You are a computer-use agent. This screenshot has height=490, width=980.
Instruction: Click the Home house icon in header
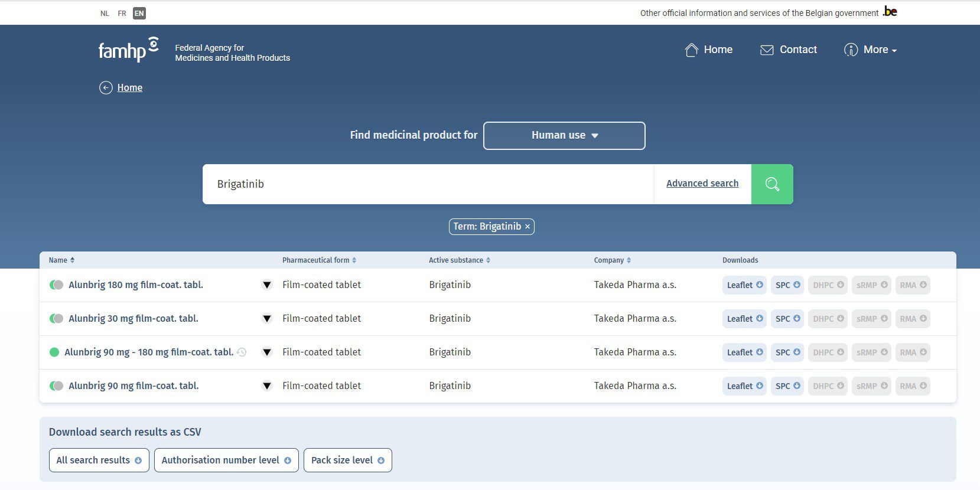(691, 50)
